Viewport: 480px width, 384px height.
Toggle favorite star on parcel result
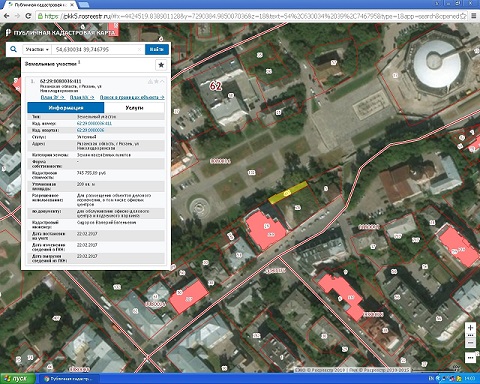(156, 81)
